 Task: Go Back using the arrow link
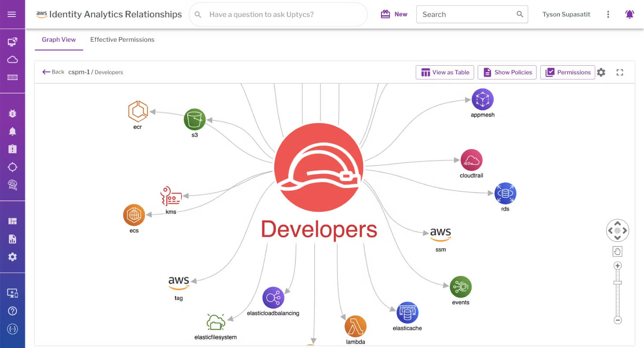53,72
